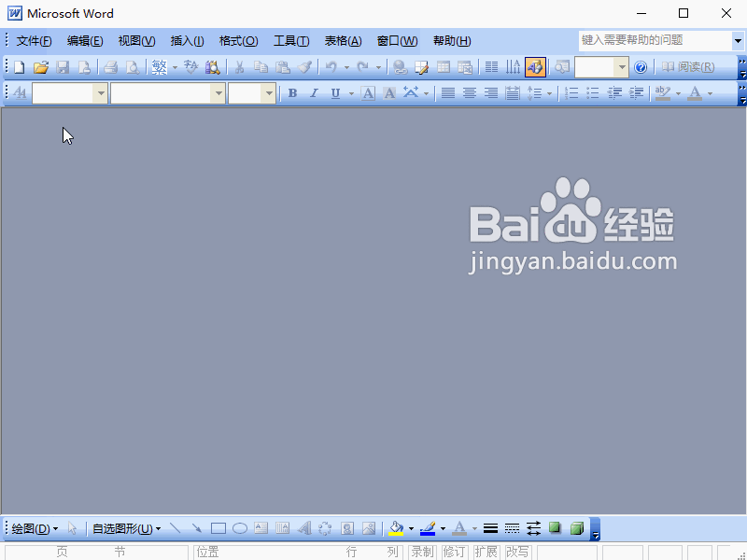Open the Document Map icon
This screenshot has width=747, height=560.
coord(562,67)
